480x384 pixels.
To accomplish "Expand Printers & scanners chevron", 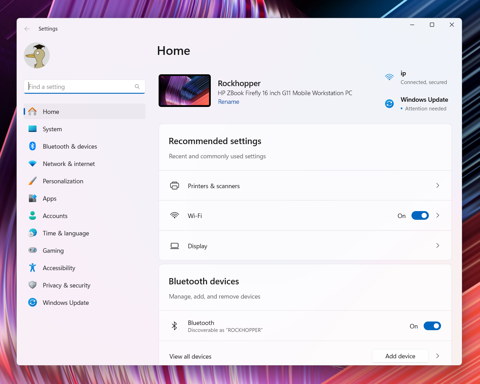I will (x=438, y=185).
